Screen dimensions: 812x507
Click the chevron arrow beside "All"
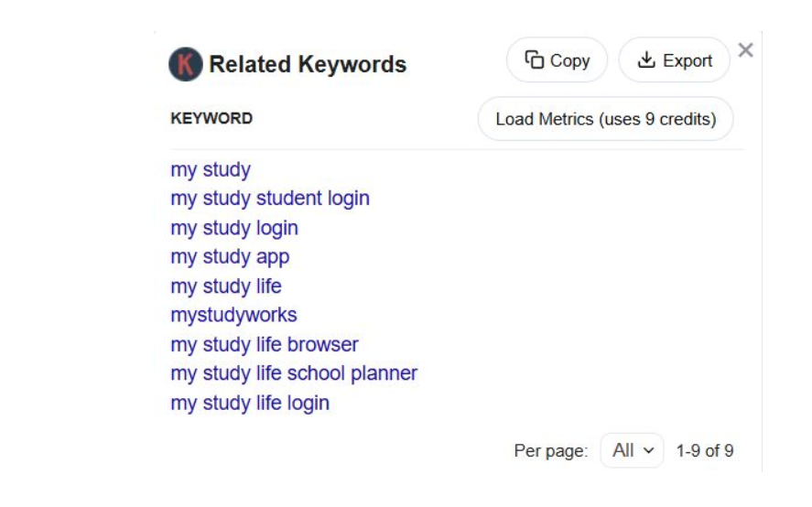tap(649, 450)
